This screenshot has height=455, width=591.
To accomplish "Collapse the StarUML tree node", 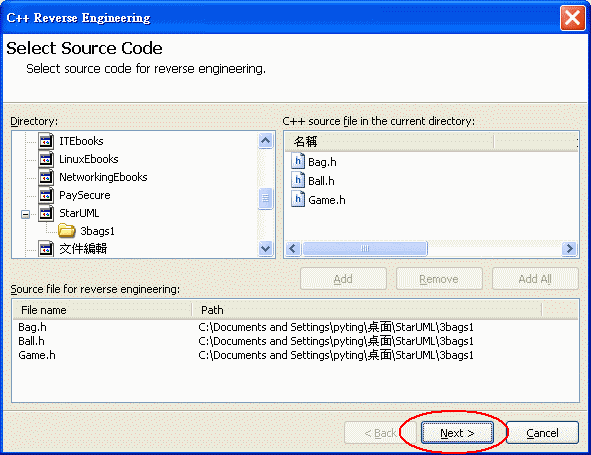I will point(25,214).
